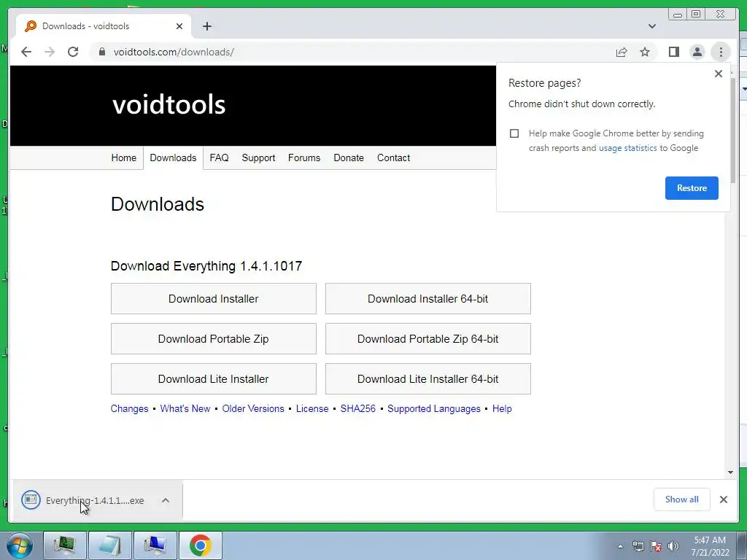Image resolution: width=747 pixels, height=560 pixels.
Task: Open the Supported Languages link
Action: click(x=434, y=408)
